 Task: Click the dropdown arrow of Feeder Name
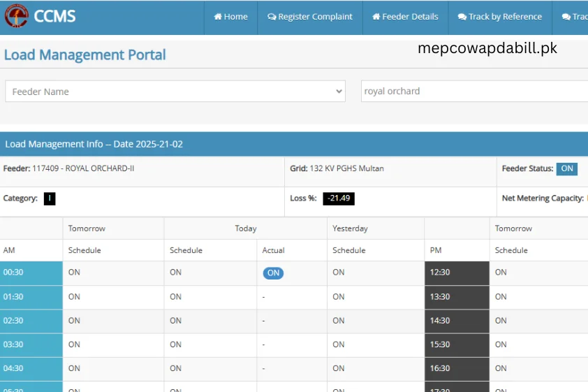pos(339,92)
